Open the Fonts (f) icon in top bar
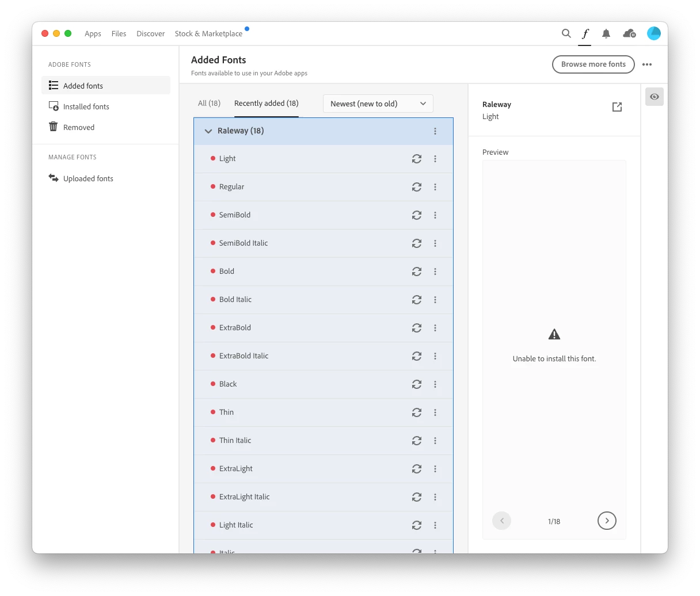The width and height of the screenshot is (700, 596). (585, 33)
